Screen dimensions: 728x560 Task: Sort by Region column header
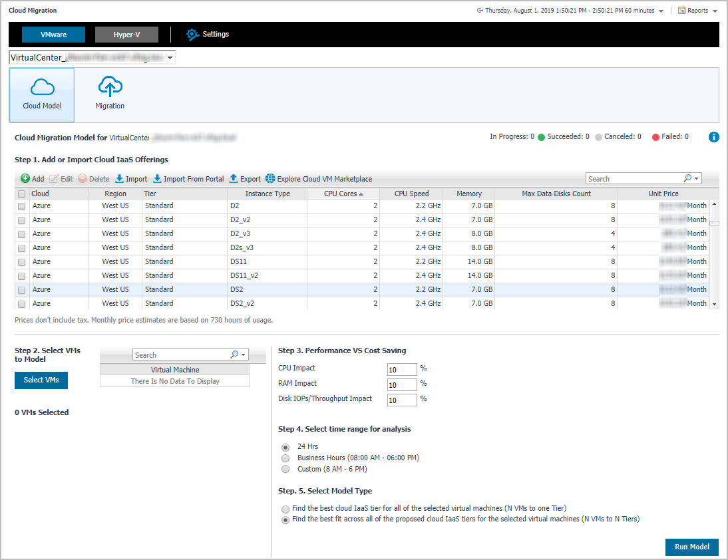point(115,194)
